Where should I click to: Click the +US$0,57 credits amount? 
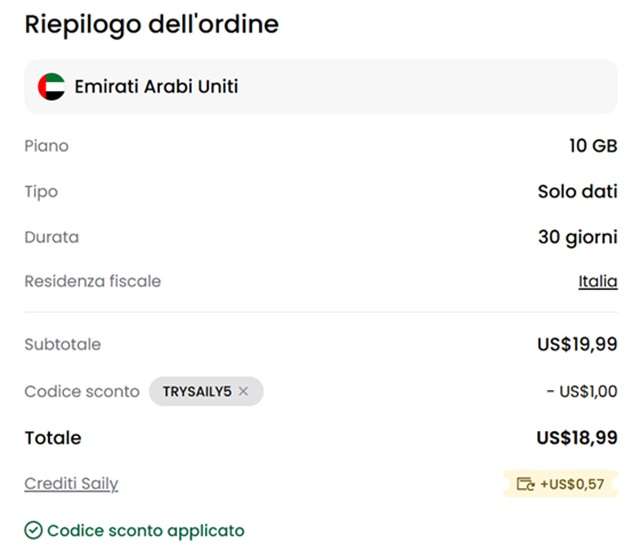(573, 485)
